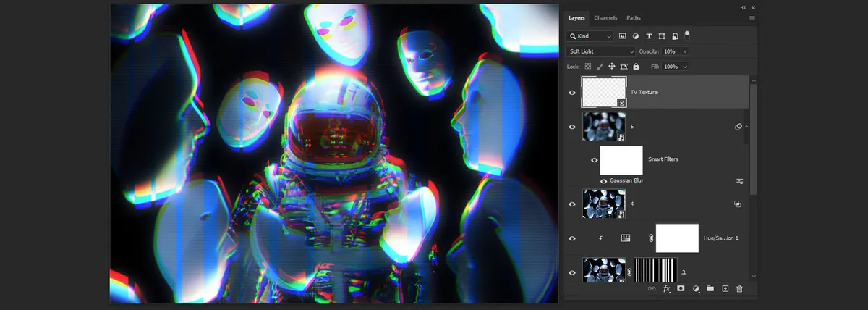868x310 pixels.
Task: Prevent auto-nesting artboard lock icon
Action: click(624, 66)
